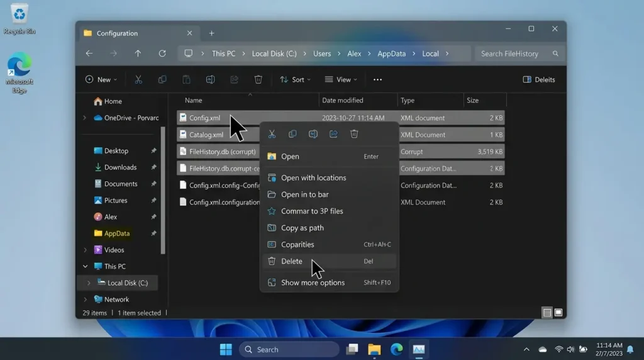Viewport: 644px width, 360px height.
Task: Click the Rename icon in the toolbar
Action: 210,80
